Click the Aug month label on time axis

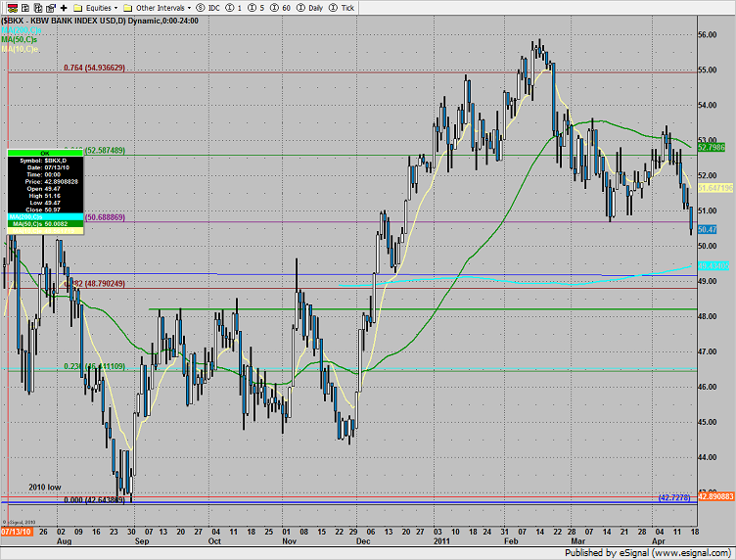pyautogui.click(x=64, y=540)
